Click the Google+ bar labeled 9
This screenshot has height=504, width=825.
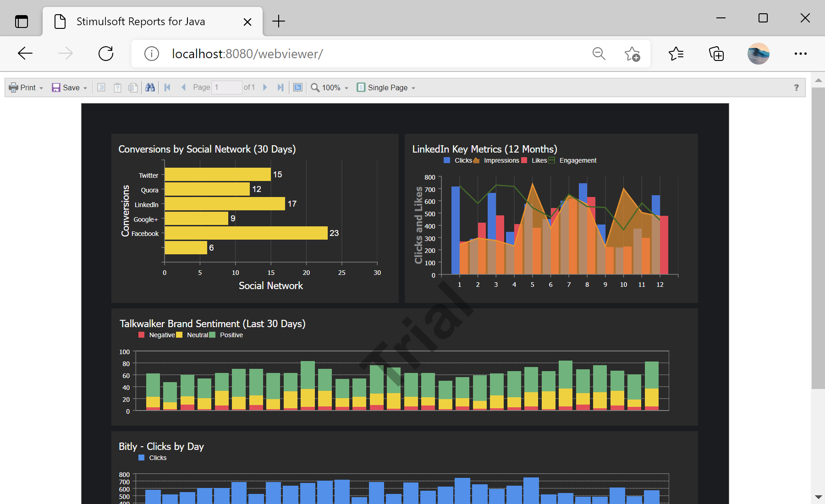pyautogui.click(x=197, y=218)
